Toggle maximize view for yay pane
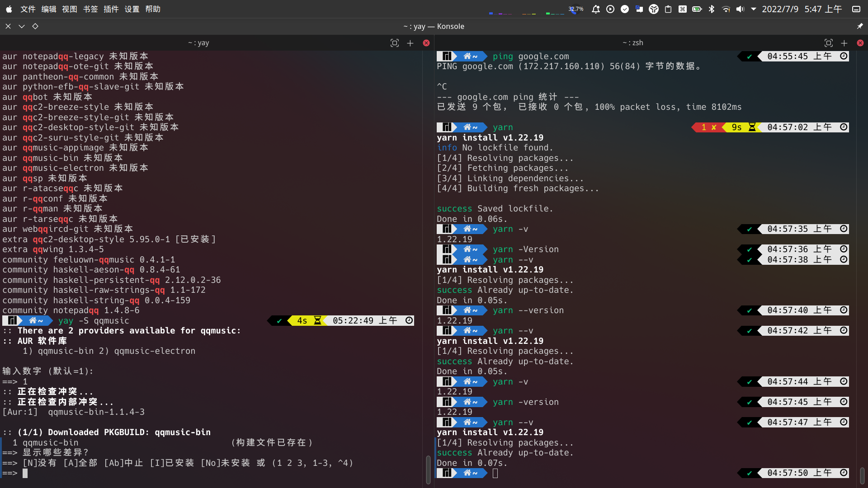 [395, 43]
